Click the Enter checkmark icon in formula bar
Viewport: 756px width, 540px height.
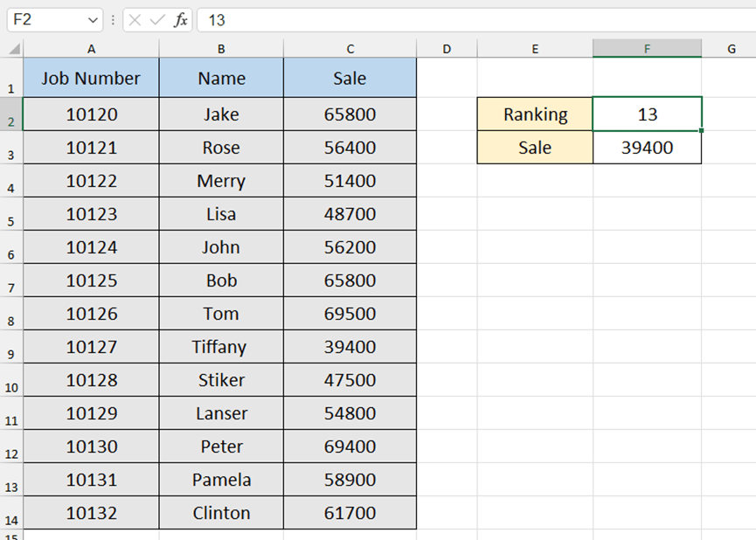point(157,20)
